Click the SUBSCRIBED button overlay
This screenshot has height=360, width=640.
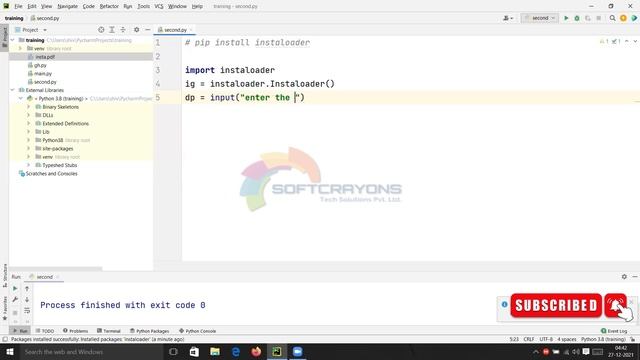point(556,305)
